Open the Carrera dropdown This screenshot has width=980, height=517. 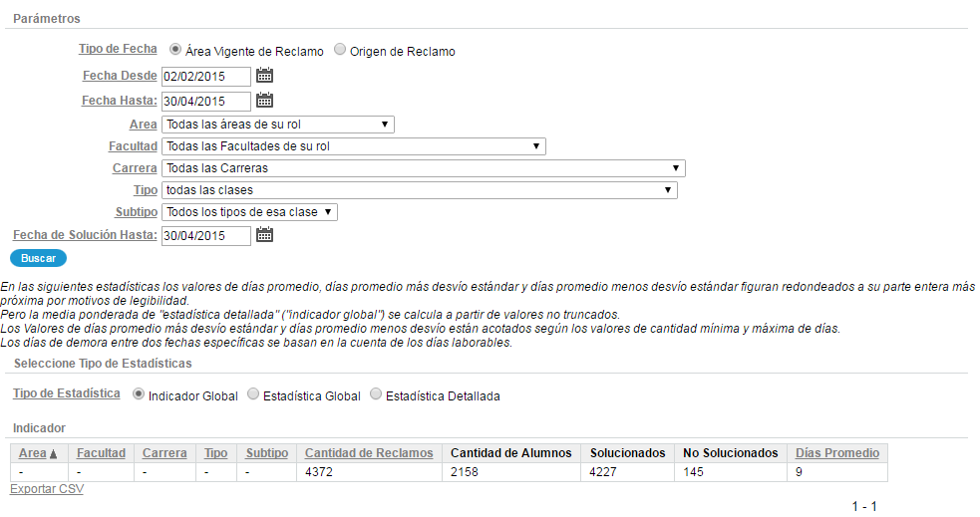click(423, 168)
